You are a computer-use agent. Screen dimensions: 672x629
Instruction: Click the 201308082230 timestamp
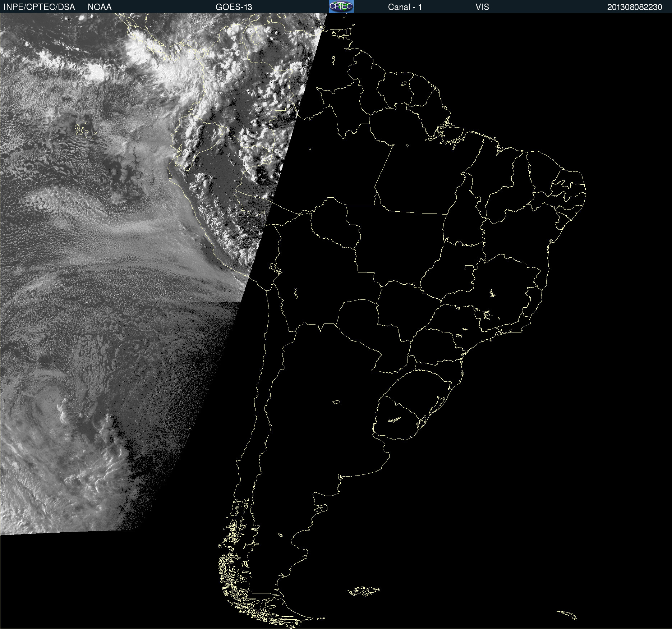tap(634, 7)
